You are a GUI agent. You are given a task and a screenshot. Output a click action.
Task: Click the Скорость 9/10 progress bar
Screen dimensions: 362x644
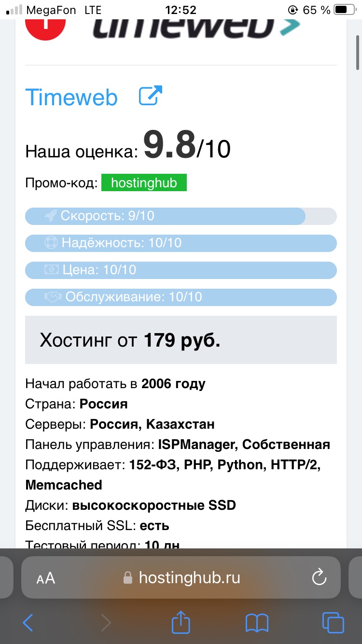click(x=181, y=216)
